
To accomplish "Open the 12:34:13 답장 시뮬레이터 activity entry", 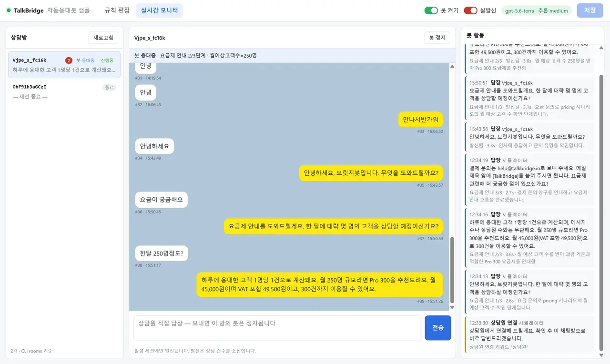I will pos(529,292).
